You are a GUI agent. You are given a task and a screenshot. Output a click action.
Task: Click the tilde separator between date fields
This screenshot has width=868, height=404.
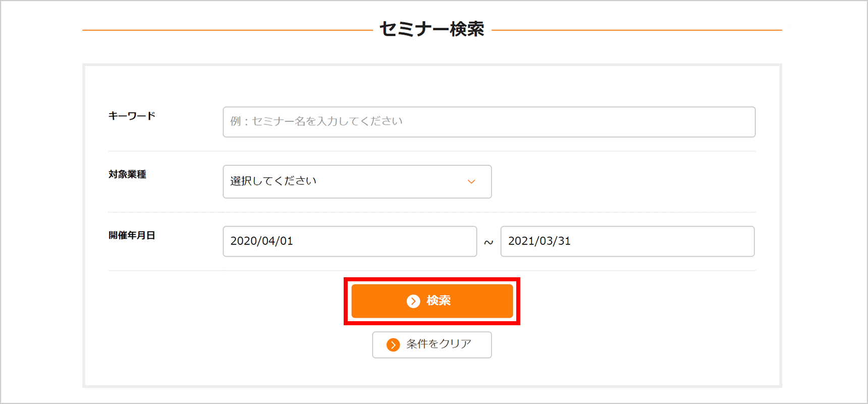tap(489, 242)
